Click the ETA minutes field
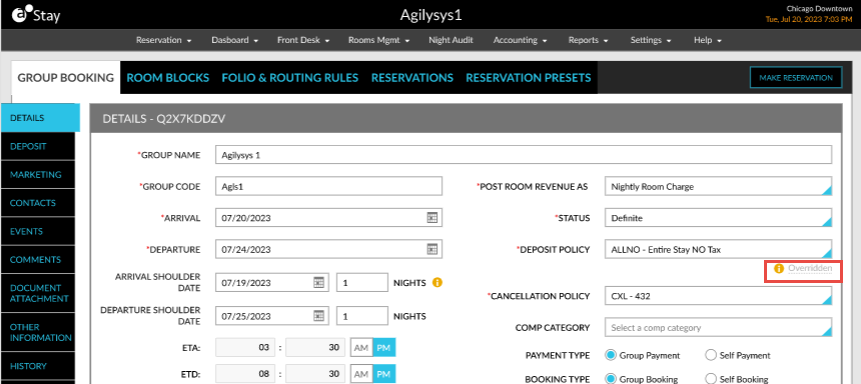Image resolution: width=861 pixels, height=384 pixels. point(315,348)
